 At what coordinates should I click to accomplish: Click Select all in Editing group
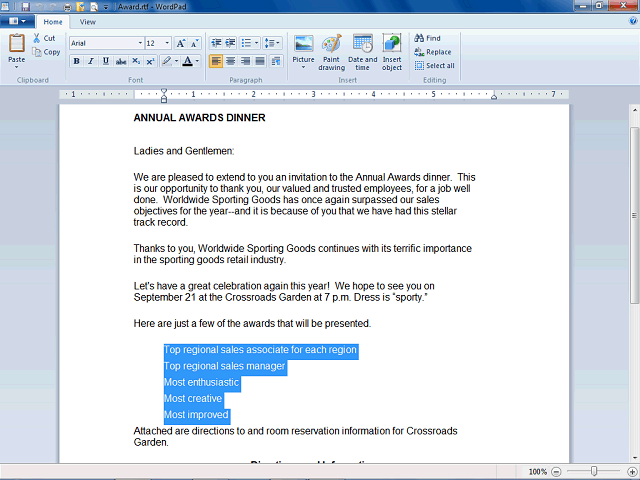coord(435,66)
